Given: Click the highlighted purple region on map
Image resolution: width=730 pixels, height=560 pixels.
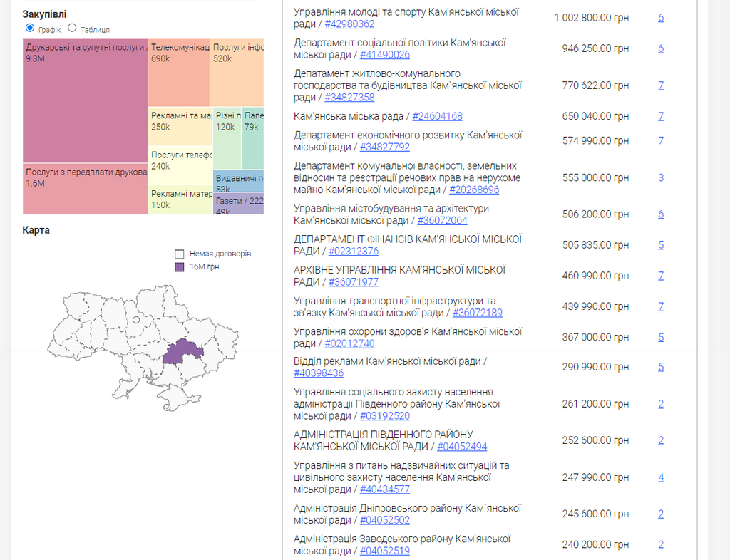Looking at the screenshot, I should tap(182, 352).
